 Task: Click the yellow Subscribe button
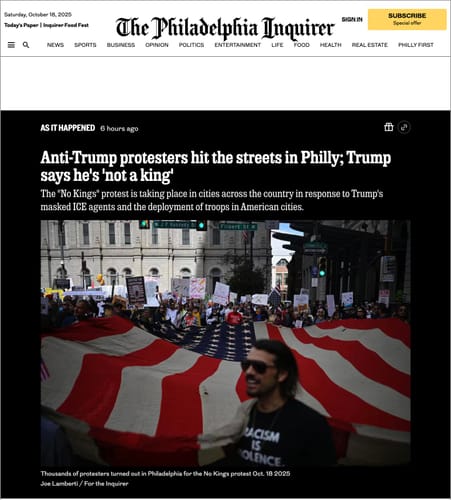pyautogui.click(x=407, y=19)
